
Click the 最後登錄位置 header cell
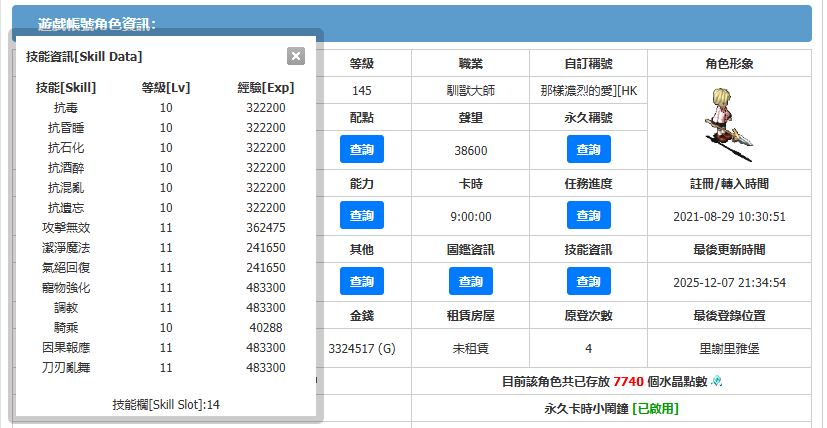coord(729,316)
